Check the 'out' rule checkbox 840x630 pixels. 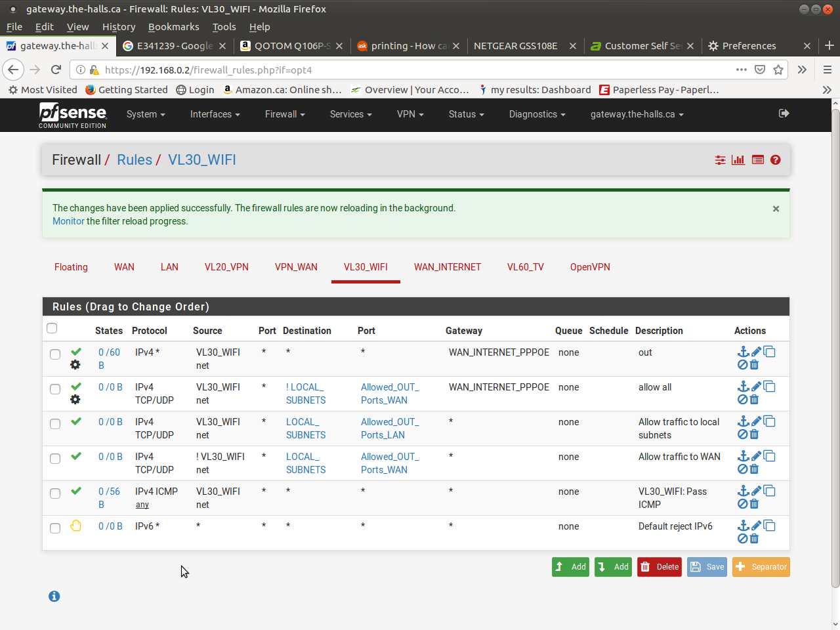[55, 354]
